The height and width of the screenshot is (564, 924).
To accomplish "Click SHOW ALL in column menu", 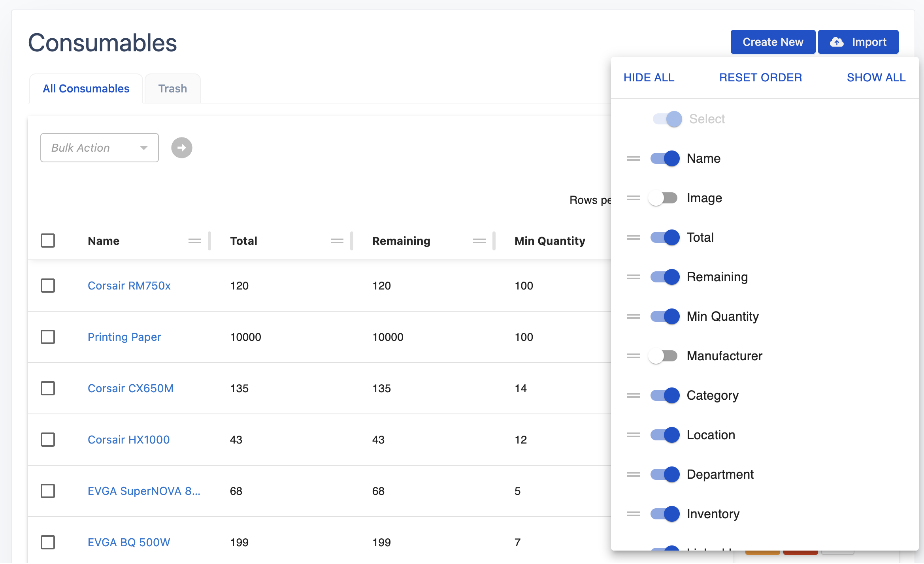I will tap(876, 77).
